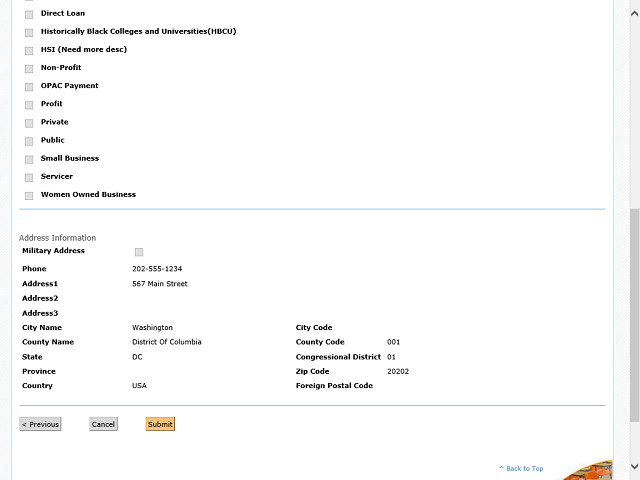Image resolution: width=640 pixels, height=480 pixels.
Task: Check the Direct Loan checkbox
Action: [x=29, y=14]
